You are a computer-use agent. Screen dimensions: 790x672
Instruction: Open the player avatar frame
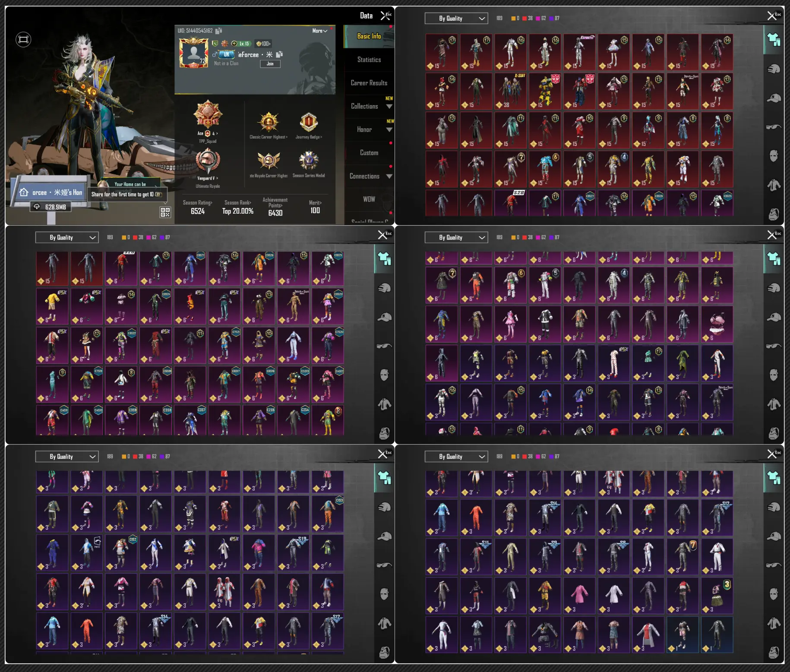pos(194,53)
